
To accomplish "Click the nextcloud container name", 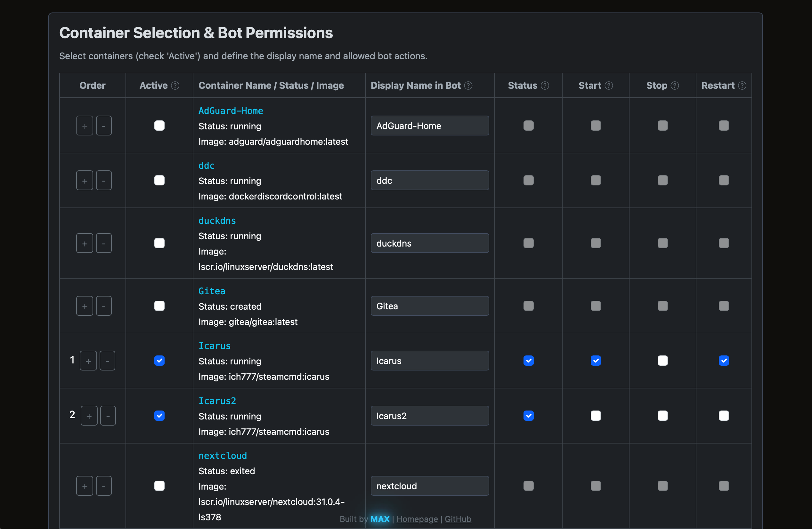I will tap(223, 456).
